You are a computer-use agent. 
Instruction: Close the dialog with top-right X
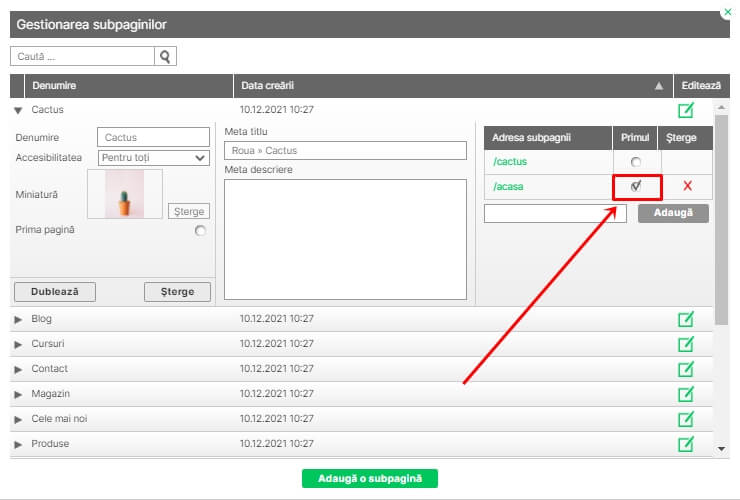tap(726, 13)
